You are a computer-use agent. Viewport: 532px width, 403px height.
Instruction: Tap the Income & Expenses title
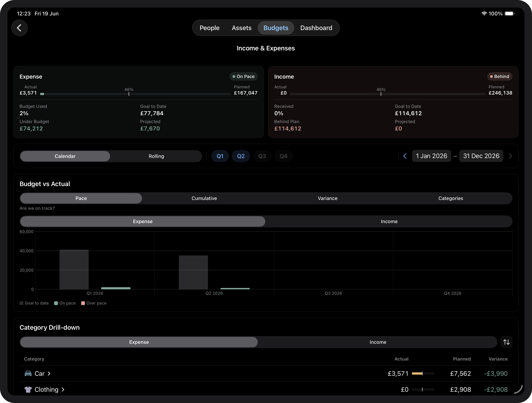(266, 48)
